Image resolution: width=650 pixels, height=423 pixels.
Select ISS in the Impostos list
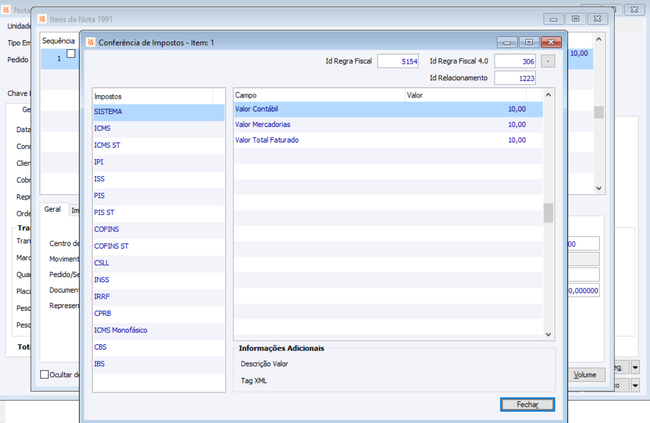159,179
